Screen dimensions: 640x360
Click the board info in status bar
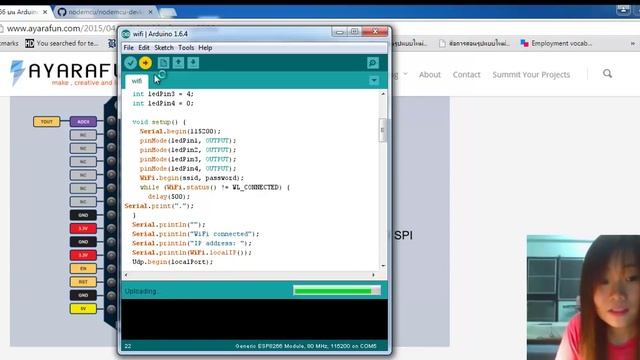pos(305,346)
